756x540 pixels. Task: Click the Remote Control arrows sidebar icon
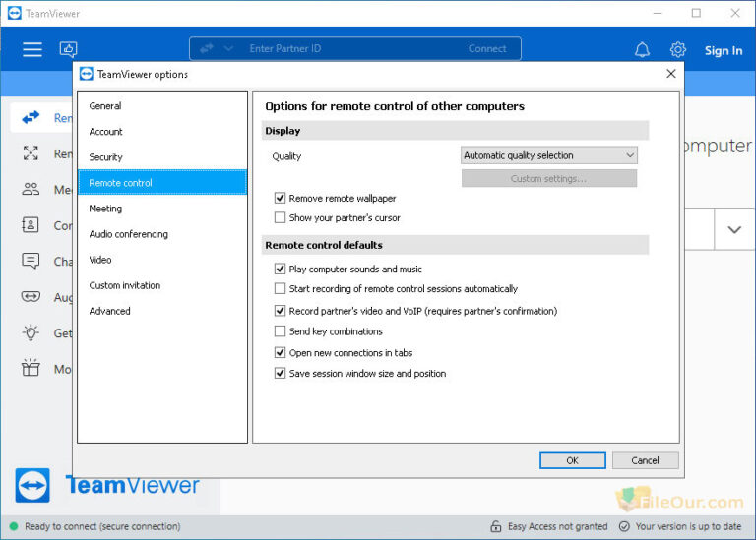[x=31, y=117]
